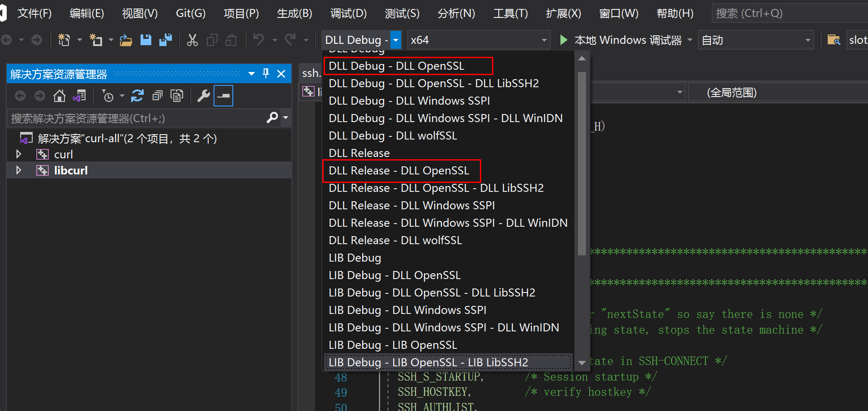Toggle Show All Files in Solution Explorer
Image resolution: width=868 pixels, height=411 pixels.
click(x=177, y=95)
